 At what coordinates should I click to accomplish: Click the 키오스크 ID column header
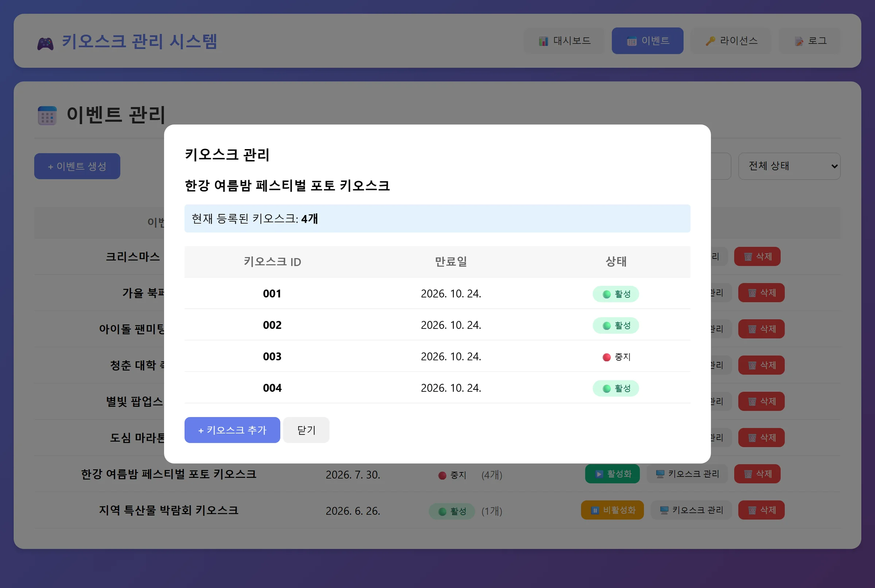(x=272, y=261)
